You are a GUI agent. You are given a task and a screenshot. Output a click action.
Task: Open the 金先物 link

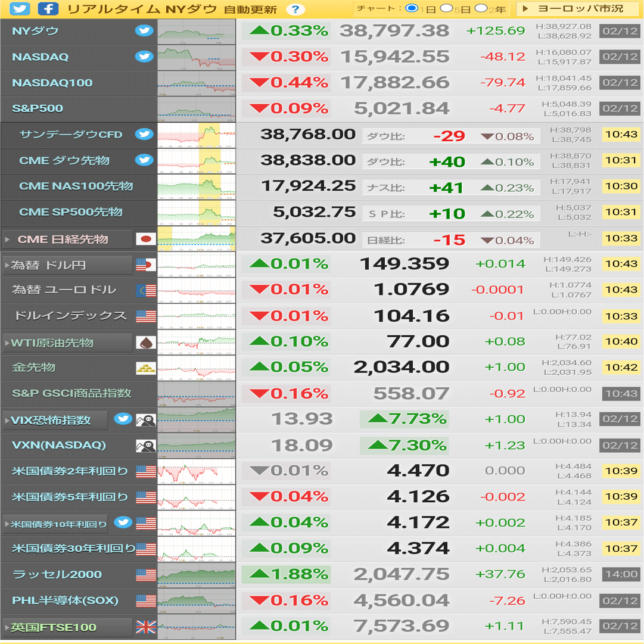tap(33, 367)
